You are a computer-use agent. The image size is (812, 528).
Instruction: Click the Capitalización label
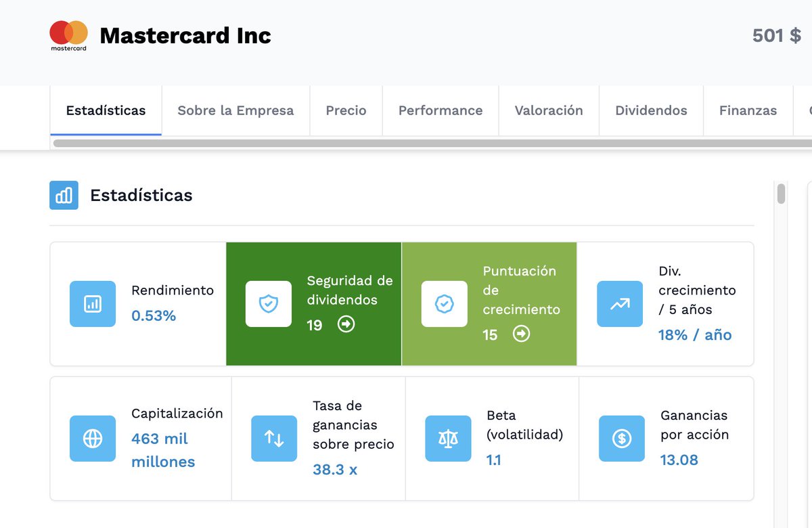(x=177, y=414)
